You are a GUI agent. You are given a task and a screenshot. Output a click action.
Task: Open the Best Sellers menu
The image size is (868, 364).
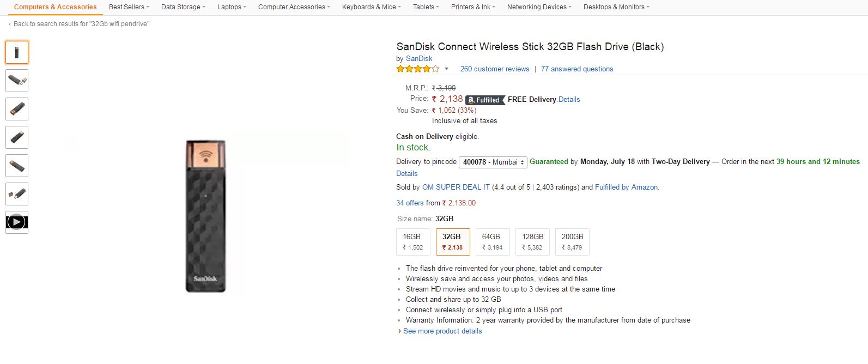129,7
